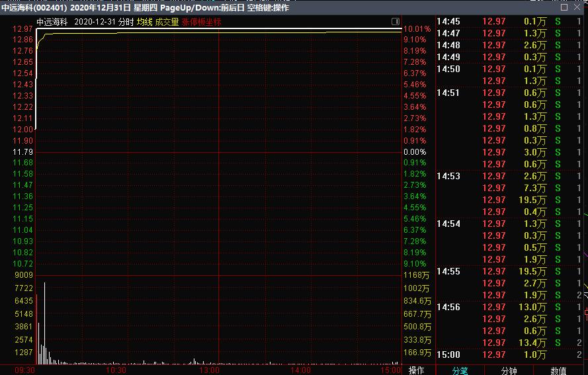Select the 14:50 tick row
Image resolution: width=588 pixels, height=375 pixels.
[510, 69]
